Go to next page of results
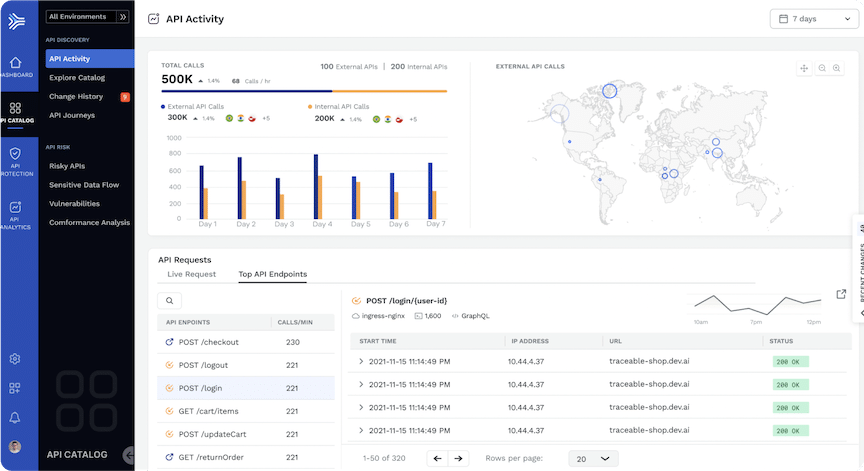864x471 pixels. click(x=458, y=458)
